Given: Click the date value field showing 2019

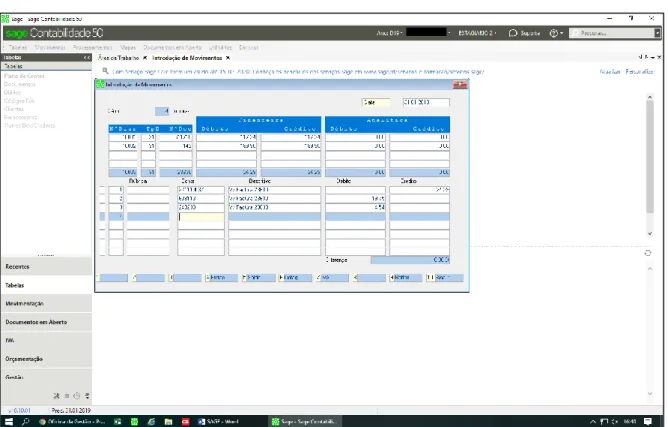Looking at the screenshot, I should pos(426,102).
